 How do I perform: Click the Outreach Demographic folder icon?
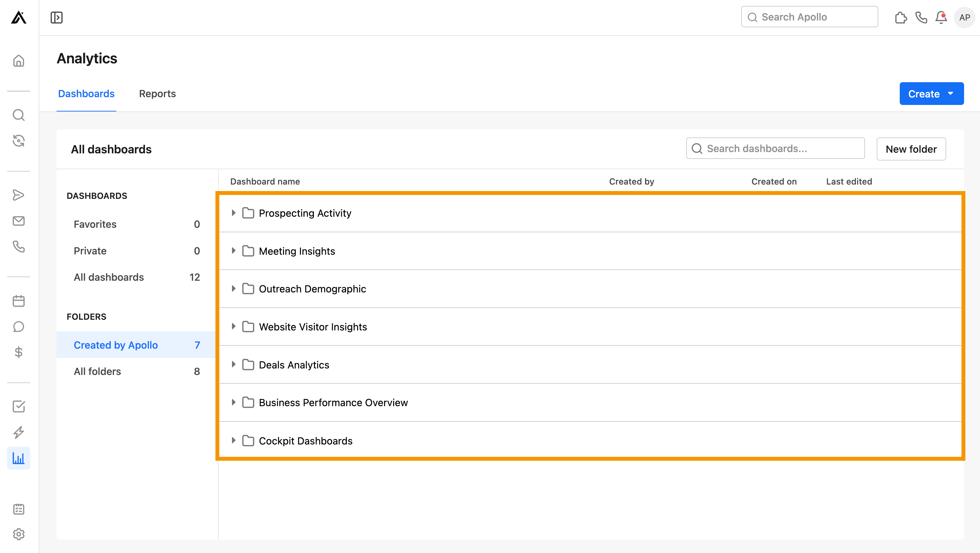pos(248,289)
